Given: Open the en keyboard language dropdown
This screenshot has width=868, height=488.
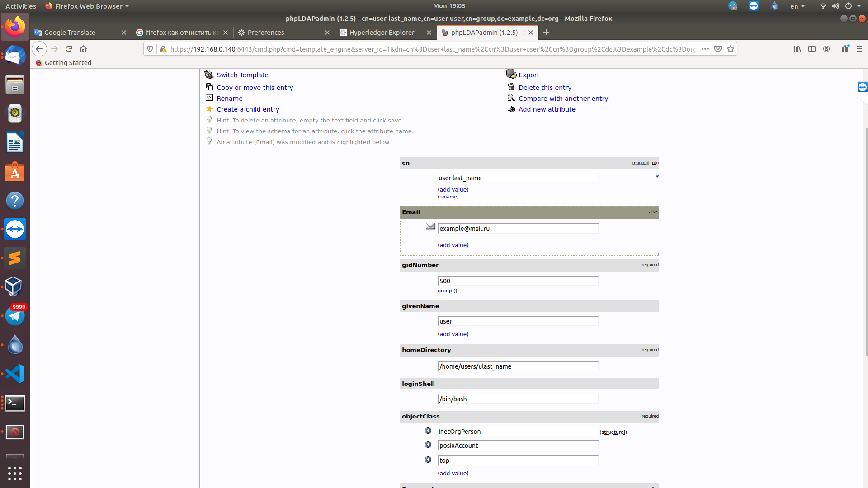Looking at the screenshot, I should click(x=797, y=6).
